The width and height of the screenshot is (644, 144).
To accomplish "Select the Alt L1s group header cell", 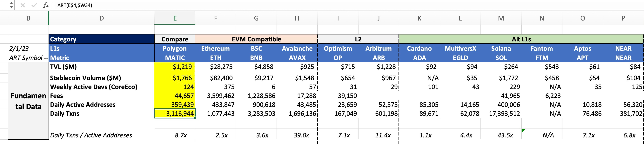I will (x=521, y=39).
